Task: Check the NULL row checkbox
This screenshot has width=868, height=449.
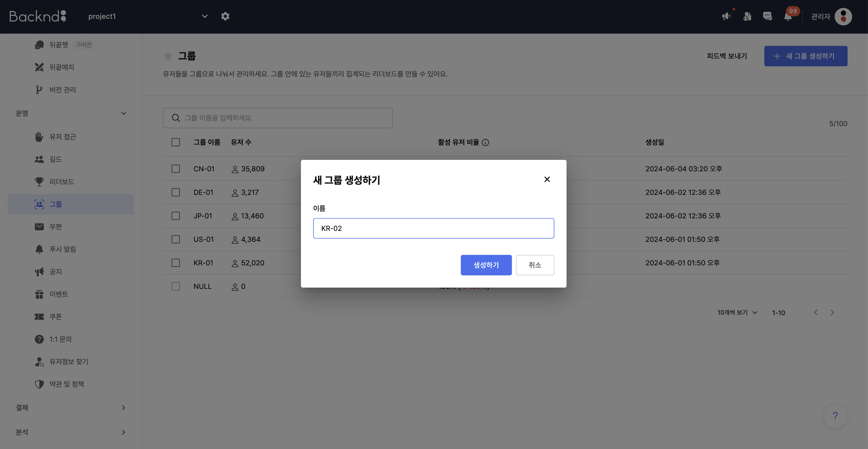Action: coord(175,286)
